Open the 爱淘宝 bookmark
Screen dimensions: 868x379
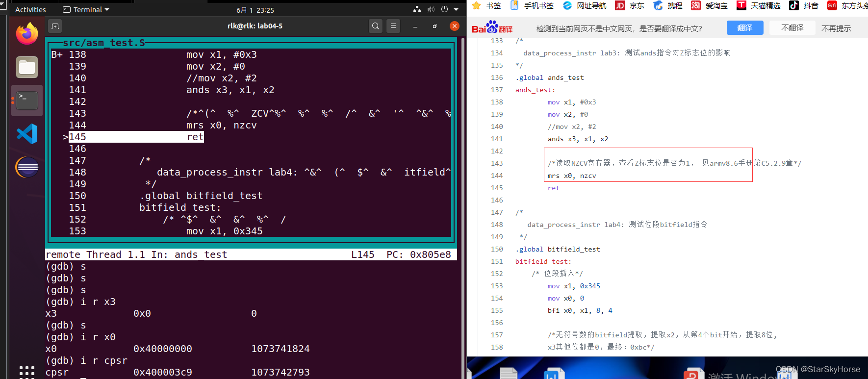click(710, 5)
